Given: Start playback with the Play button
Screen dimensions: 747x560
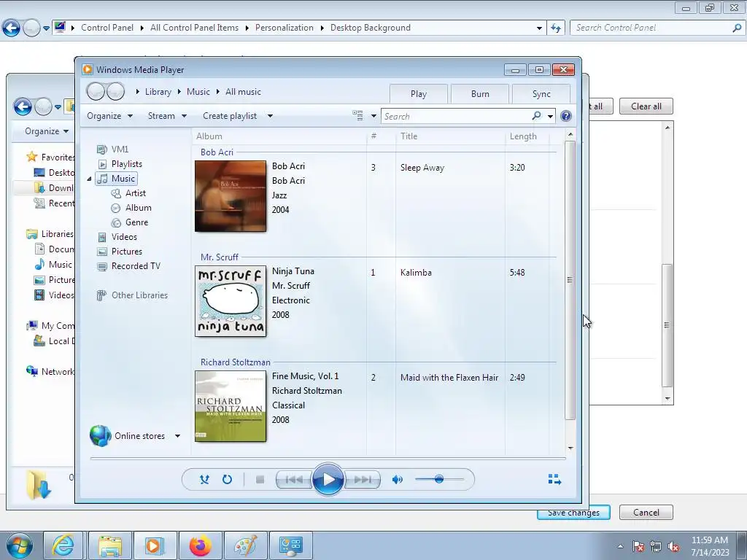Looking at the screenshot, I should click(328, 479).
